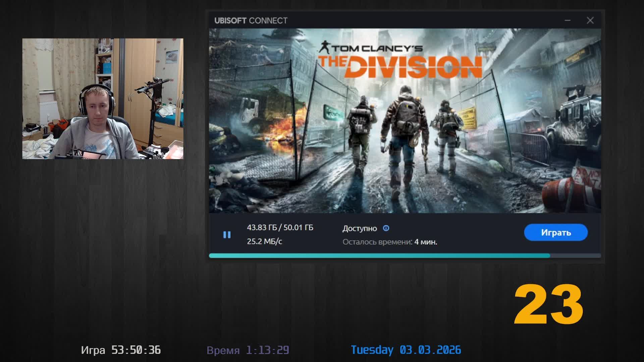The height and width of the screenshot is (362, 644).
Task: Click the webcam feed overlay
Action: [x=103, y=99]
